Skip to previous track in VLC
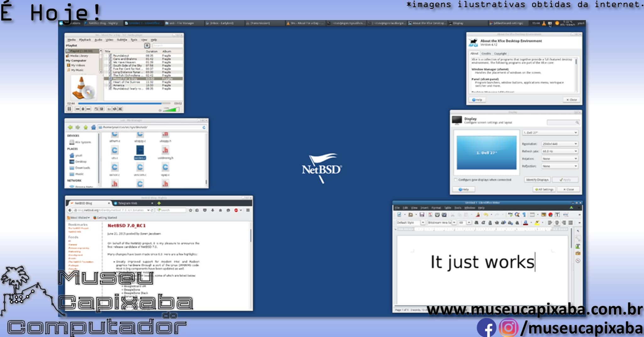This screenshot has height=337, width=644. [78, 109]
